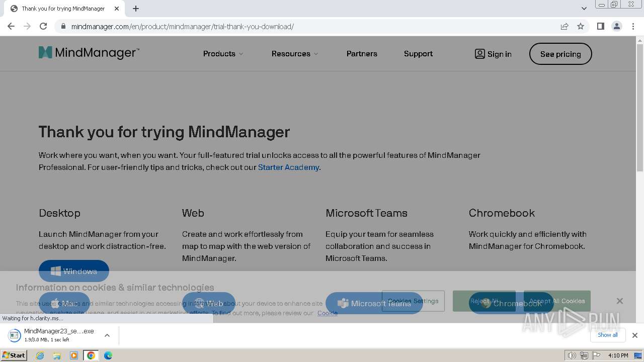Open File Explorer from the taskbar
The width and height of the screenshot is (644, 362).
57,355
